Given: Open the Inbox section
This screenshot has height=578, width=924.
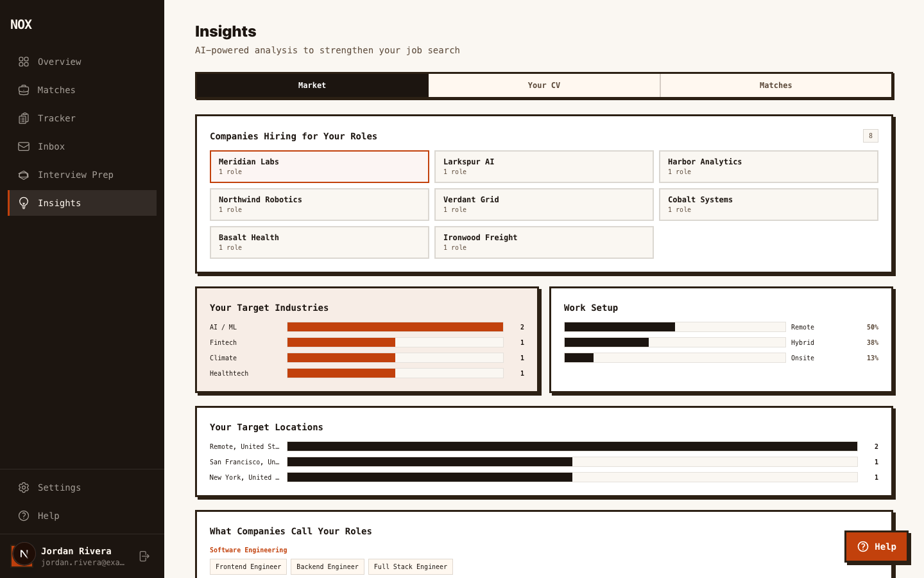Looking at the screenshot, I should point(82,146).
